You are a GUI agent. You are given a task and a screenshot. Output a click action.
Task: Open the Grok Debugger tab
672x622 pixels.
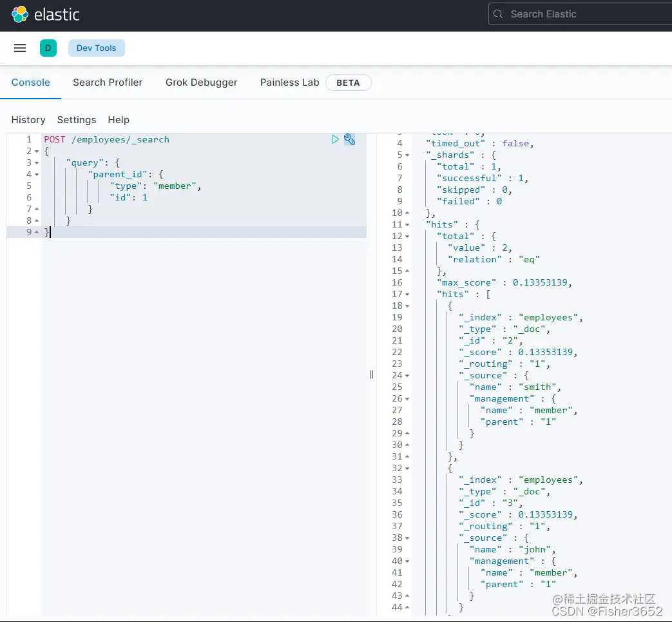[x=202, y=83]
